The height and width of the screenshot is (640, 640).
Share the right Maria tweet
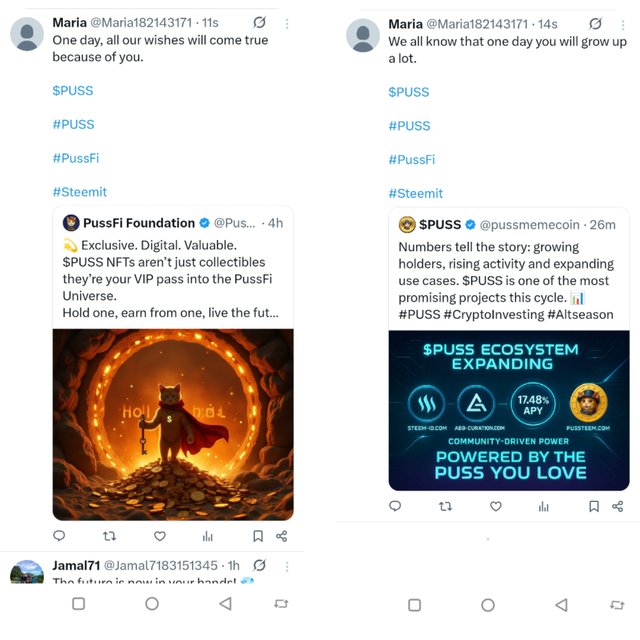click(x=618, y=507)
